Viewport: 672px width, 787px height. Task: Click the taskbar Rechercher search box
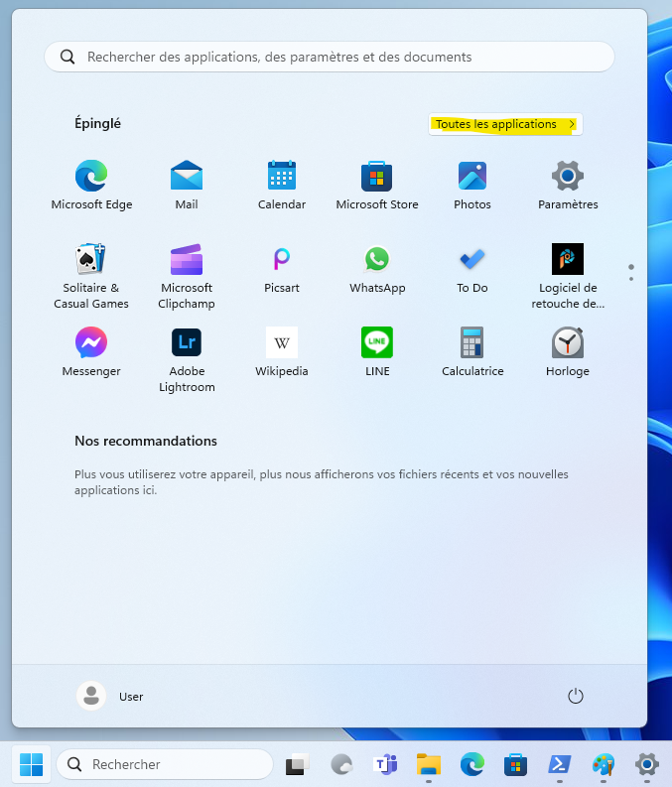(x=165, y=764)
